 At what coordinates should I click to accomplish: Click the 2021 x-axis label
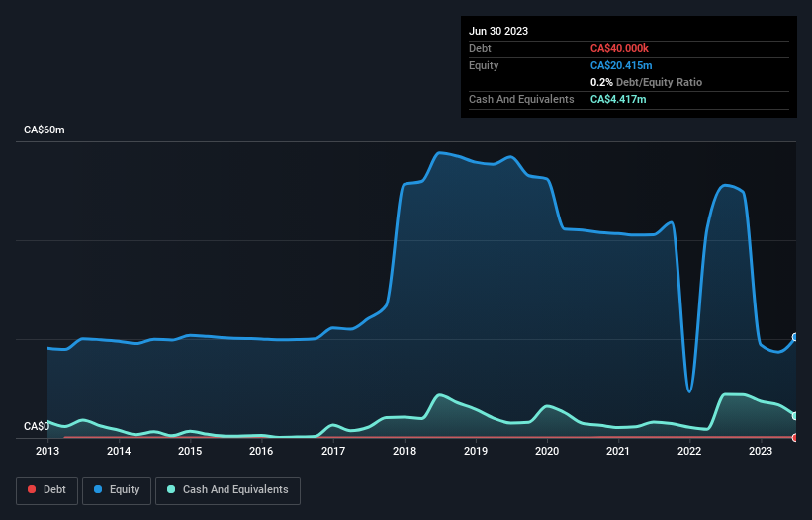pos(618,451)
